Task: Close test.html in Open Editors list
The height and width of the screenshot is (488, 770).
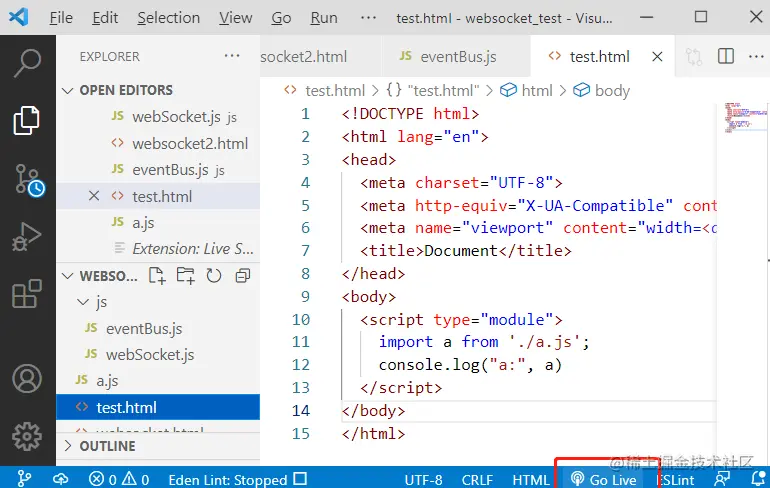Action: pos(94,196)
